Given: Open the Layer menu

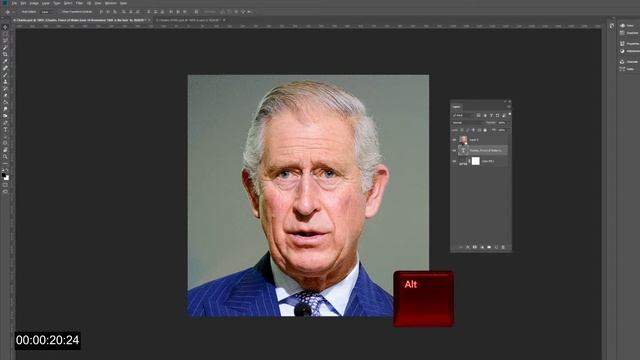Looking at the screenshot, I should 46,3.
